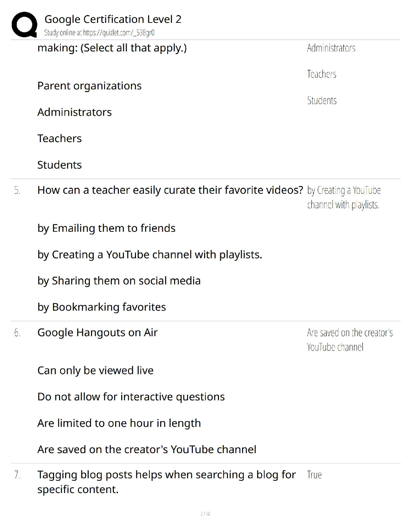This screenshot has height=532, width=411.
Task: Click the page number indicator at bottom
Action: 205,514
